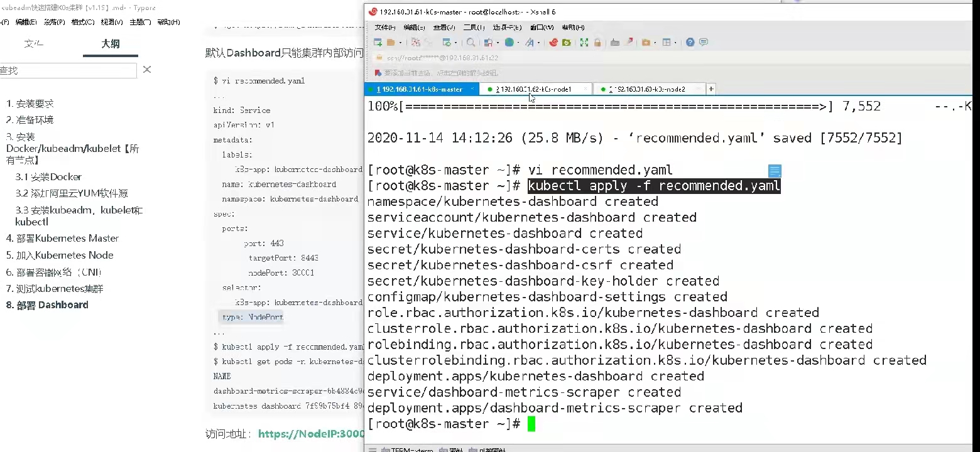Expand the globe icon dropdown arrow
The width and height of the screenshot is (980, 452).
(x=518, y=43)
